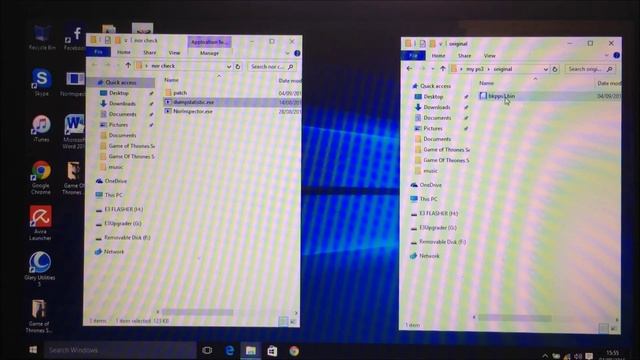Image resolution: width=640 pixels, height=360 pixels.
Task: Open the recent locations dropdown in the original window
Action: point(433,69)
